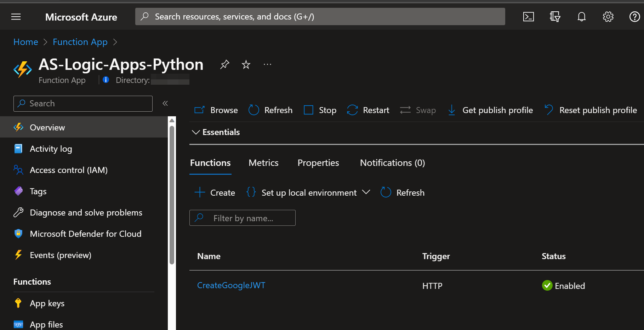This screenshot has width=644, height=330.
Task: Focus the sidebar Search field
Action: (83, 104)
